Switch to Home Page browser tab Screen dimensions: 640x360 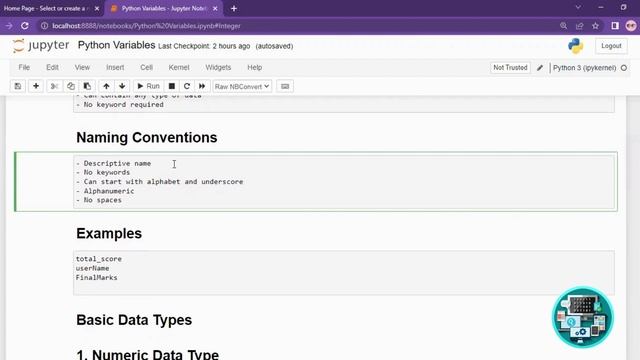click(47, 8)
